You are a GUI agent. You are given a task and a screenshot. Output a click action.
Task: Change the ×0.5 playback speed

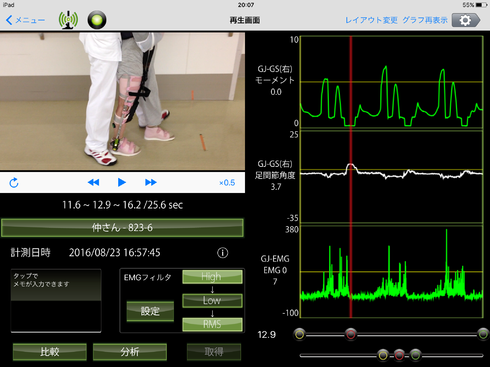point(227,183)
